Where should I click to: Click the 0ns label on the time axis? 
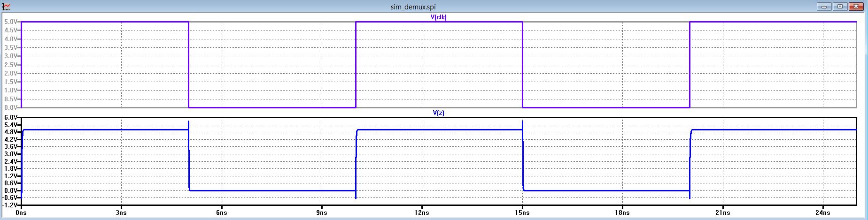(x=22, y=212)
